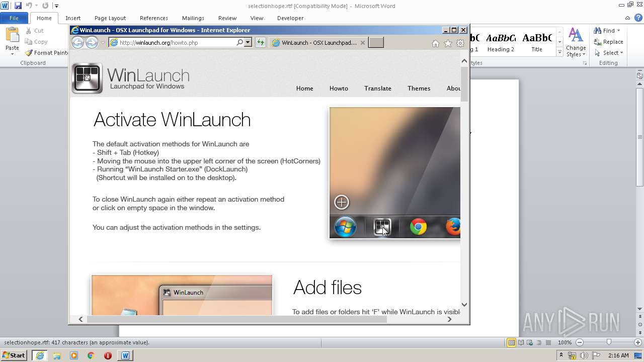Select the Format Painter brush icon
644x362 pixels.
point(29,53)
